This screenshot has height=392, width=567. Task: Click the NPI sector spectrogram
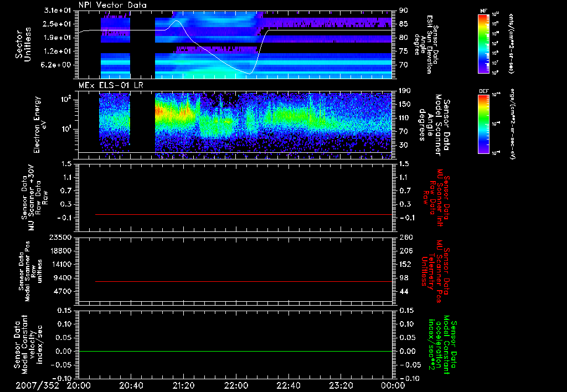[x=235, y=44]
